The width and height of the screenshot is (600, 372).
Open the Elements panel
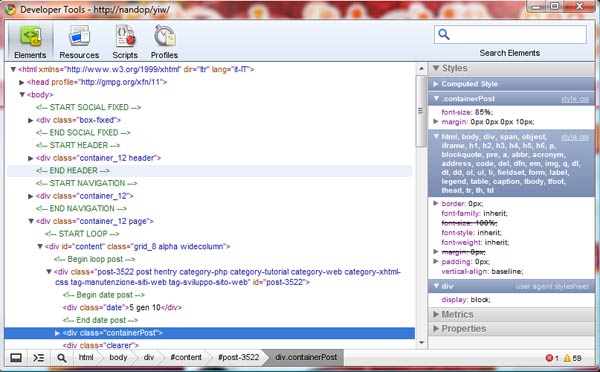coord(30,42)
